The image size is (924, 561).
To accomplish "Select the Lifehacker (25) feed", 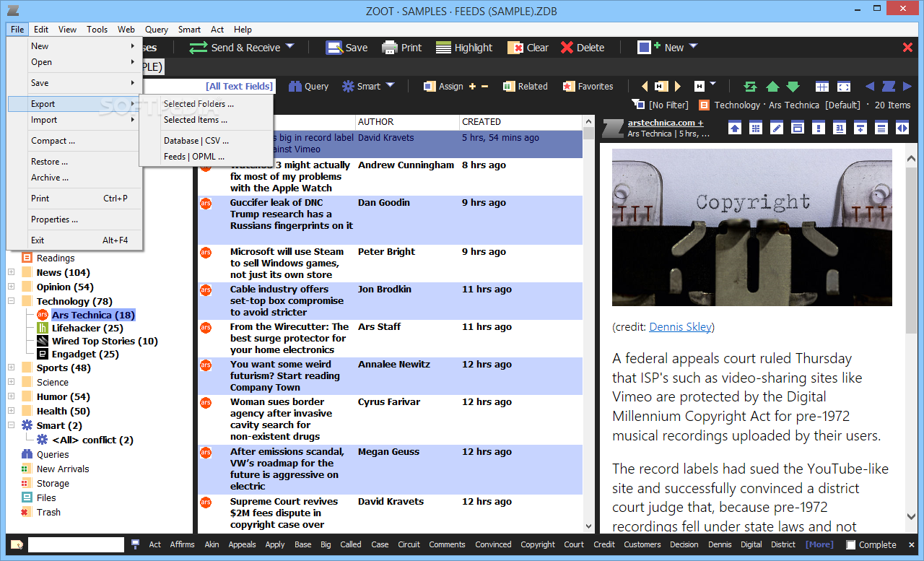I will (x=87, y=328).
